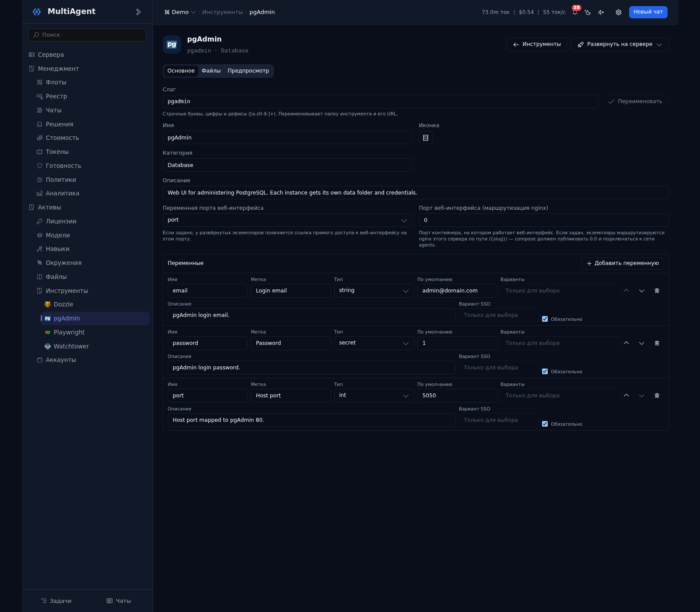Viewport: 700px width, 612px height.
Task: Click the Слаг input field
Action: 380,101
